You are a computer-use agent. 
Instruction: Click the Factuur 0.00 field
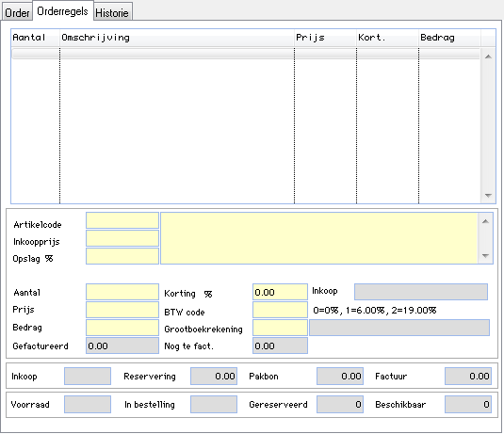(x=468, y=377)
